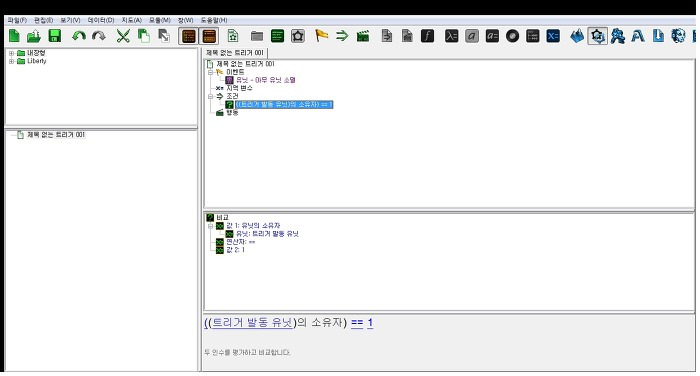Click the opening parenthesis link in expression
Viewport: 700px width, 376px height.
point(206,322)
